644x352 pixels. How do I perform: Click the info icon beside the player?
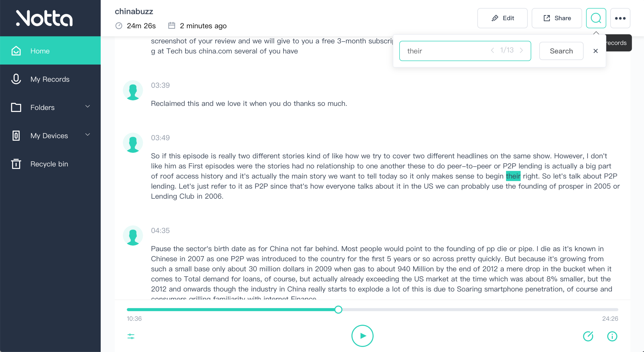[612, 336]
